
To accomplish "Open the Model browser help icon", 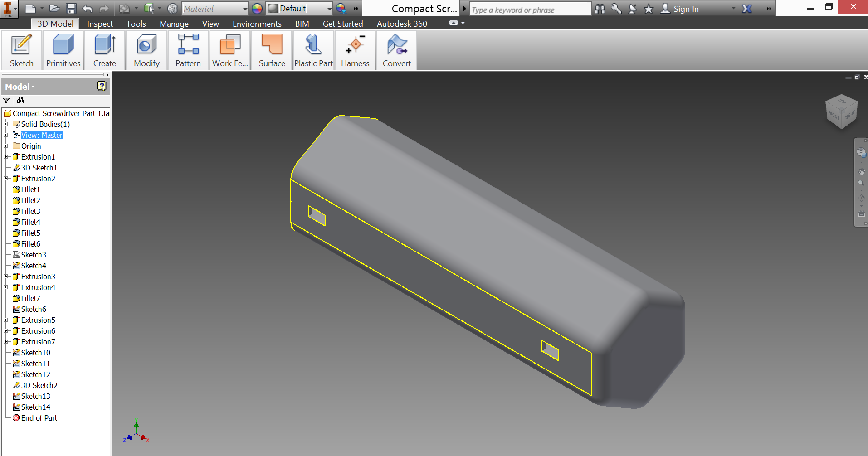I will [x=102, y=86].
